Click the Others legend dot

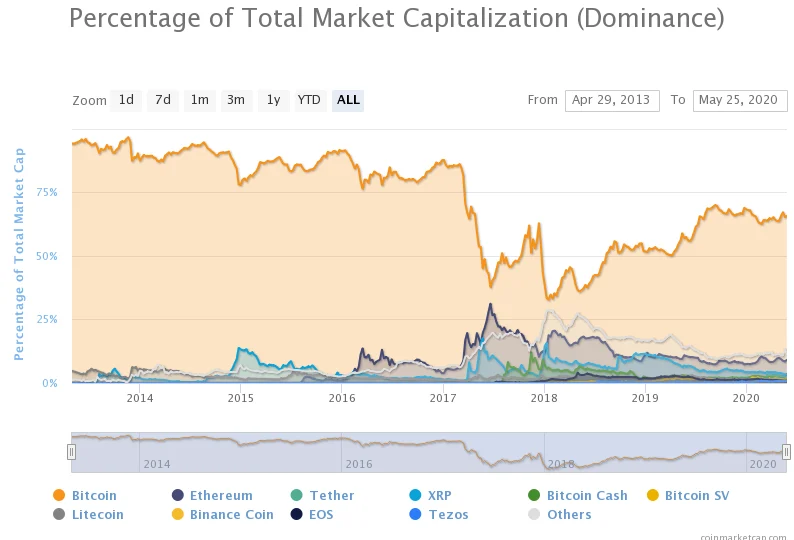pyautogui.click(x=534, y=514)
